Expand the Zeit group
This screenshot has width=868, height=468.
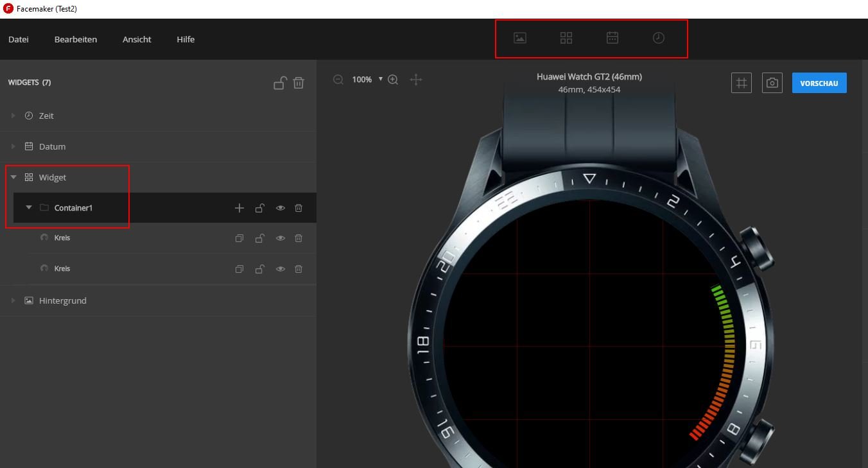(x=13, y=116)
